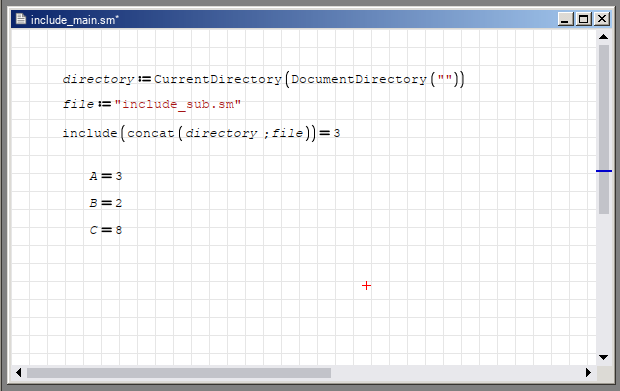The width and height of the screenshot is (620, 391).
Task: Select the B = 2 expression
Action: [x=106, y=203]
